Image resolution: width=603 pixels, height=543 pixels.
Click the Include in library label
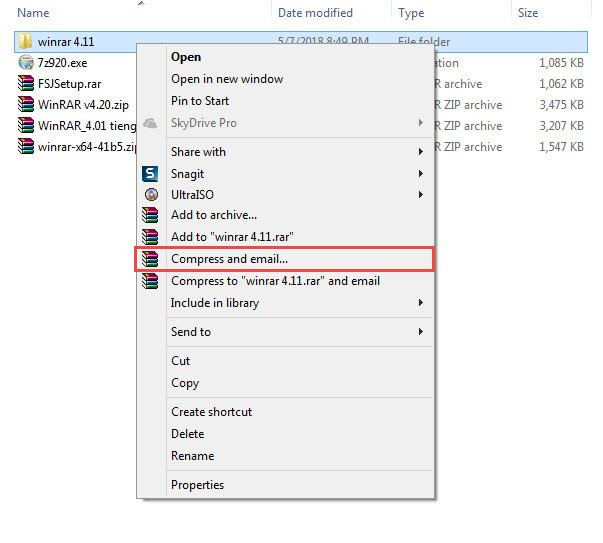coord(215,303)
